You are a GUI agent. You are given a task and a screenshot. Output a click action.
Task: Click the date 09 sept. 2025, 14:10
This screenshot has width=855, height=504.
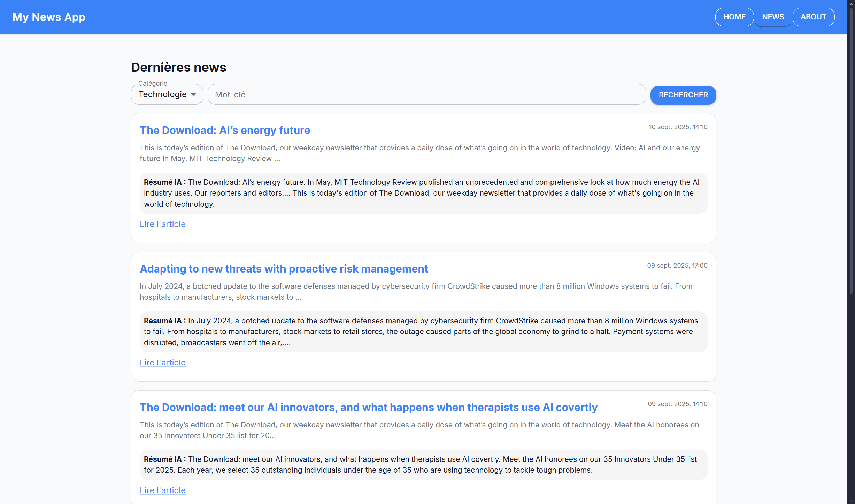tap(678, 404)
